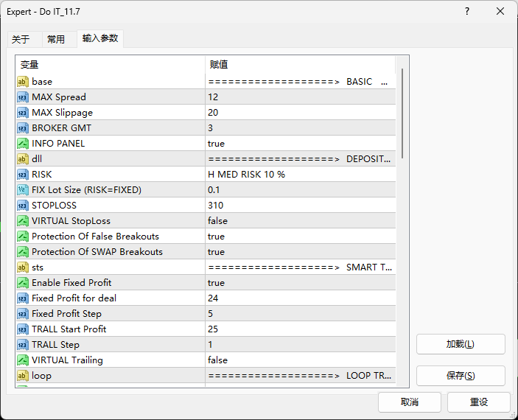This screenshot has height=420, width=518.
Task: Click the dll value DEPOSIT... text
Action: tap(301, 159)
